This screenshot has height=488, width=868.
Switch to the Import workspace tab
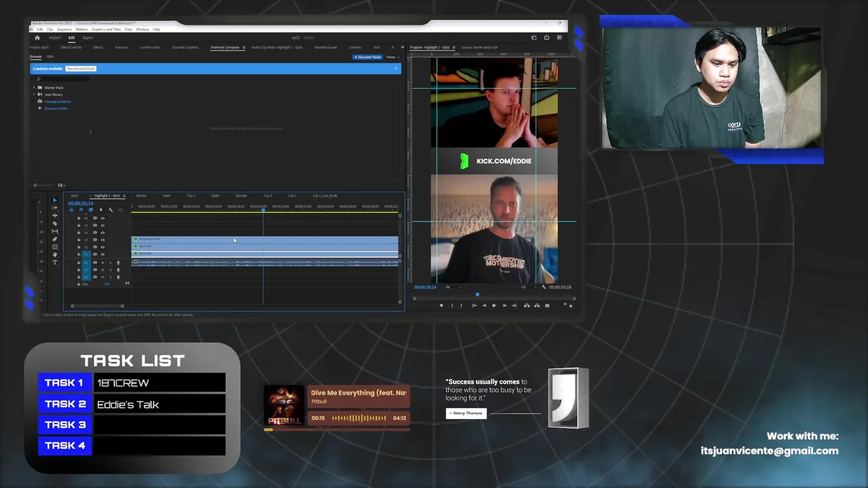point(55,38)
